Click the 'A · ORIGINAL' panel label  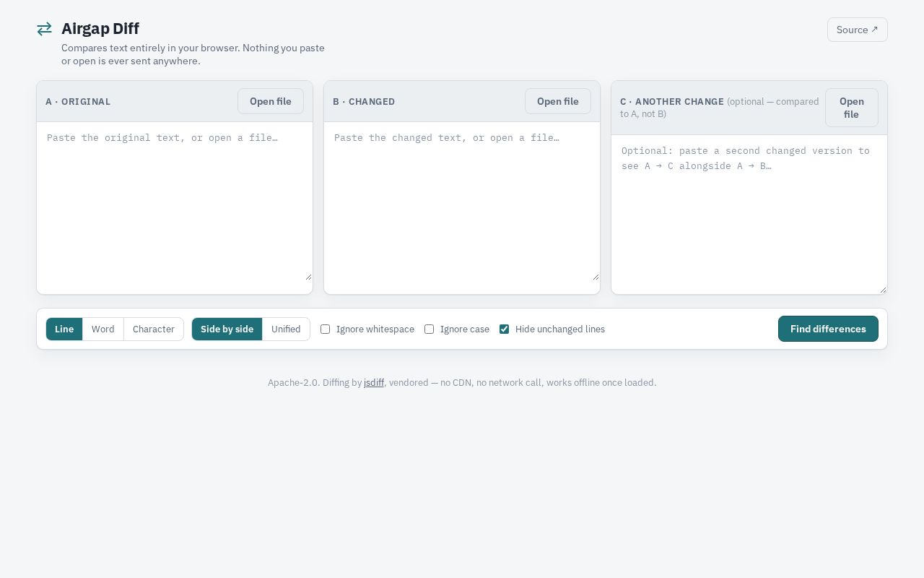78,101
